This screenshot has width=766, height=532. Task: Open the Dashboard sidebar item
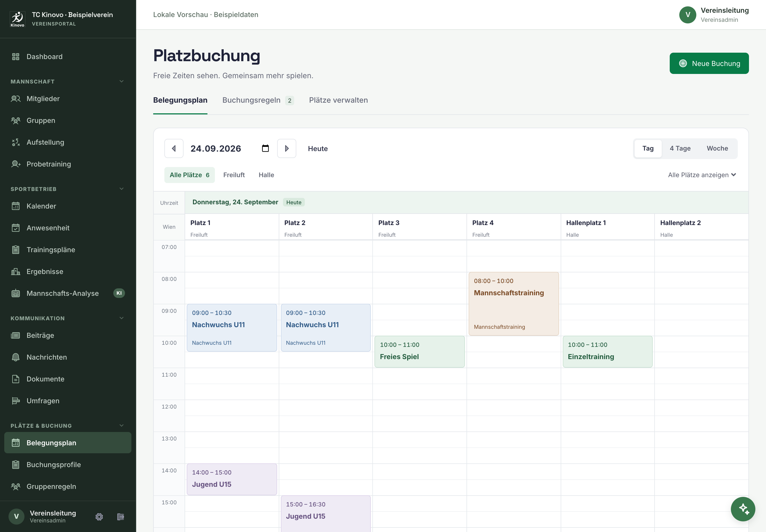tap(68, 57)
